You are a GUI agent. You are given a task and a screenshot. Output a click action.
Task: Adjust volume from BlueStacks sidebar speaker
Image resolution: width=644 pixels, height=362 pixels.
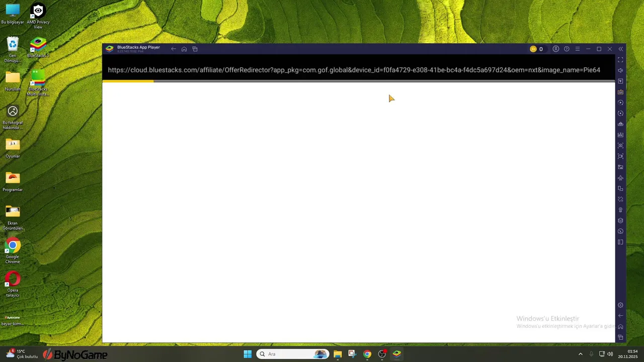click(x=620, y=70)
